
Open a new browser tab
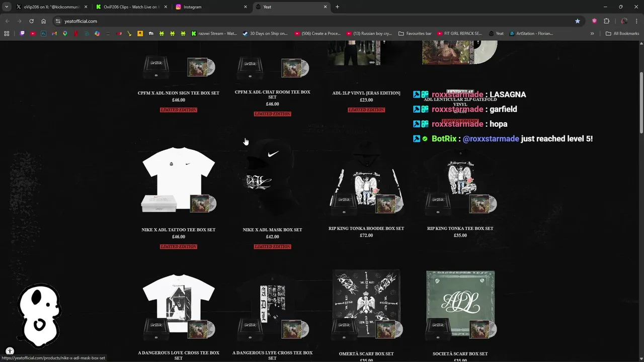pos(337,7)
